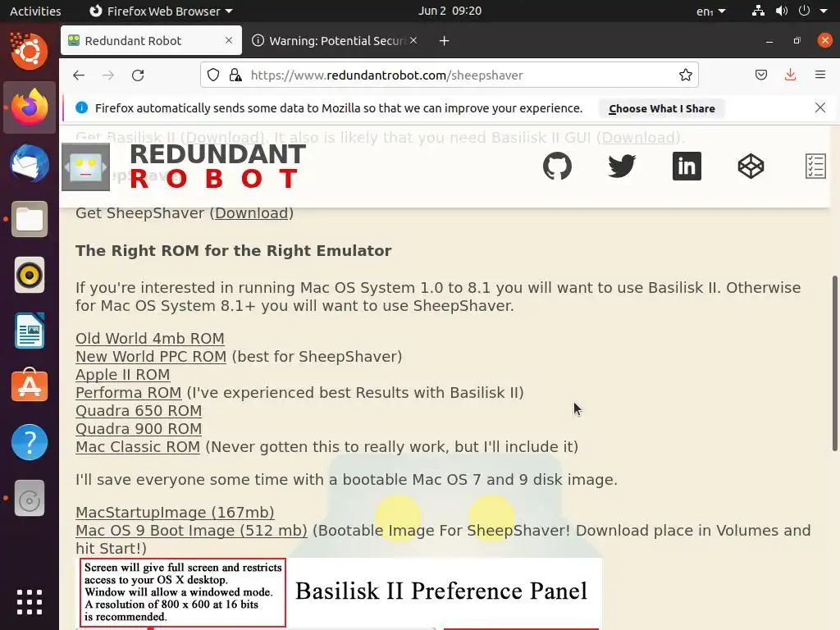Click heading The Right ROM for the Right Emulator
Image resolution: width=840 pixels, height=630 pixels.
coord(234,251)
